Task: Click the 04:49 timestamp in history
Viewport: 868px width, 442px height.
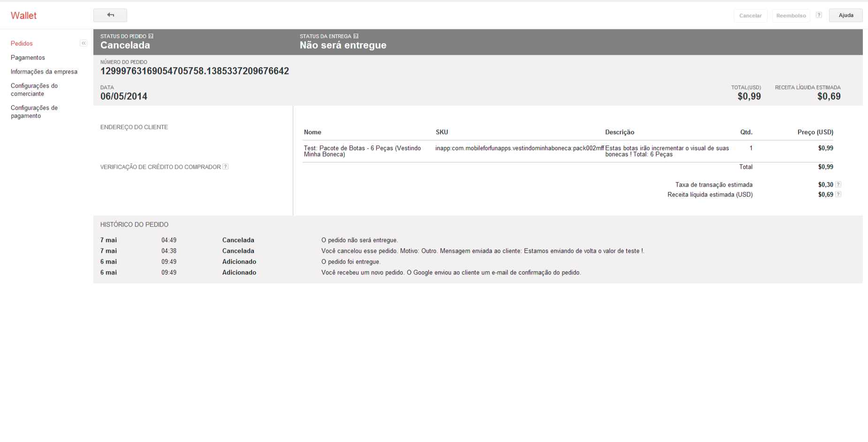Action: coord(169,240)
